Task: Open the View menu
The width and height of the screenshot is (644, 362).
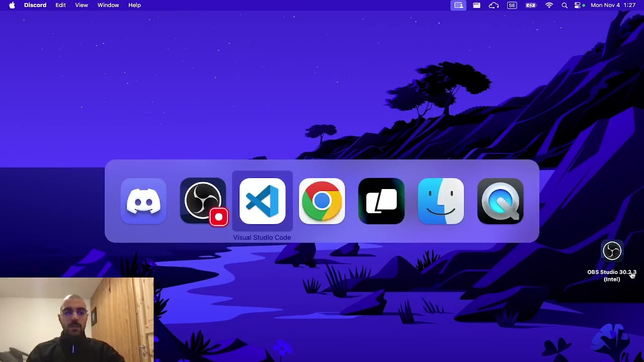Action: pos(82,5)
